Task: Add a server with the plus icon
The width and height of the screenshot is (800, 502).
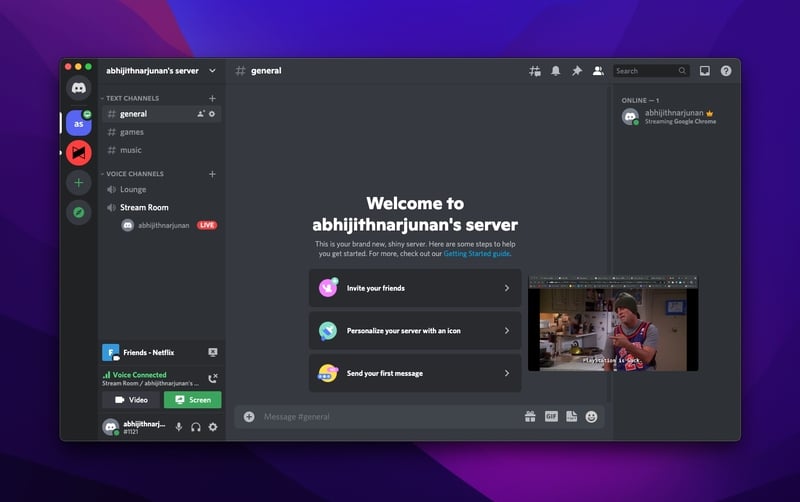Action: tap(79, 183)
